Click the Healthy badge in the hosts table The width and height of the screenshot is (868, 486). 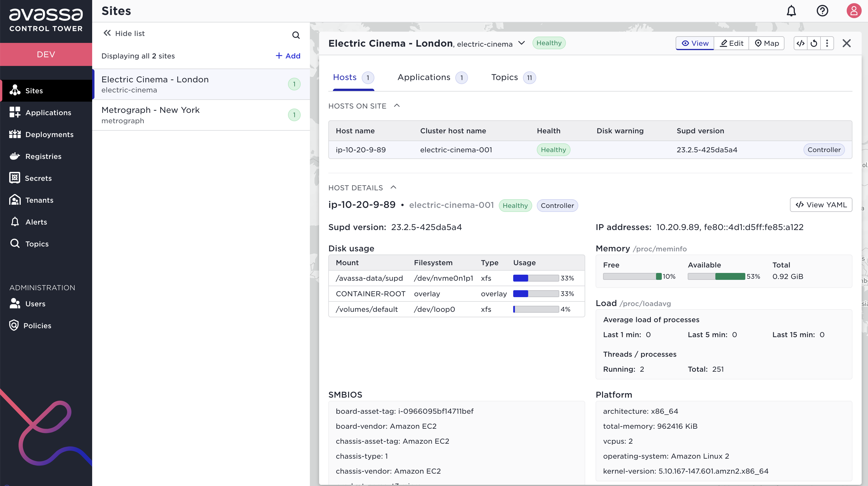pyautogui.click(x=553, y=149)
